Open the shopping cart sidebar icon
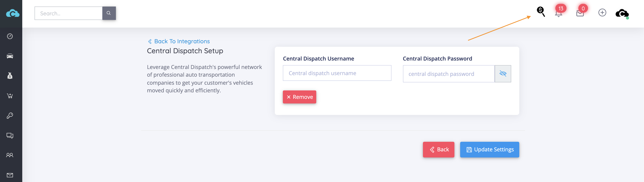644x182 pixels. click(x=10, y=96)
